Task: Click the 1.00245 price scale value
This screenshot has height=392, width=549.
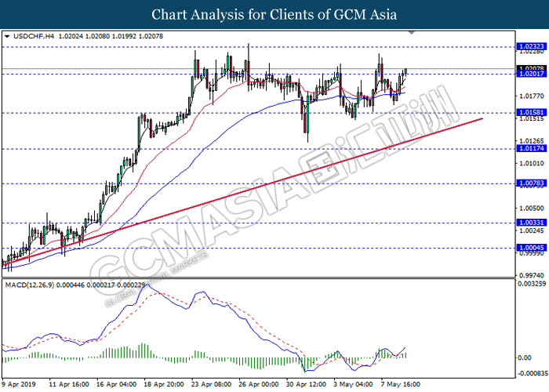Action: coord(532,230)
